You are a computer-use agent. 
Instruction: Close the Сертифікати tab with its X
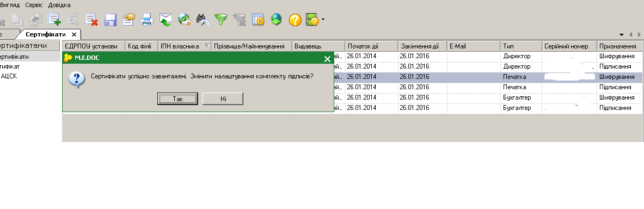click(x=74, y=34)
